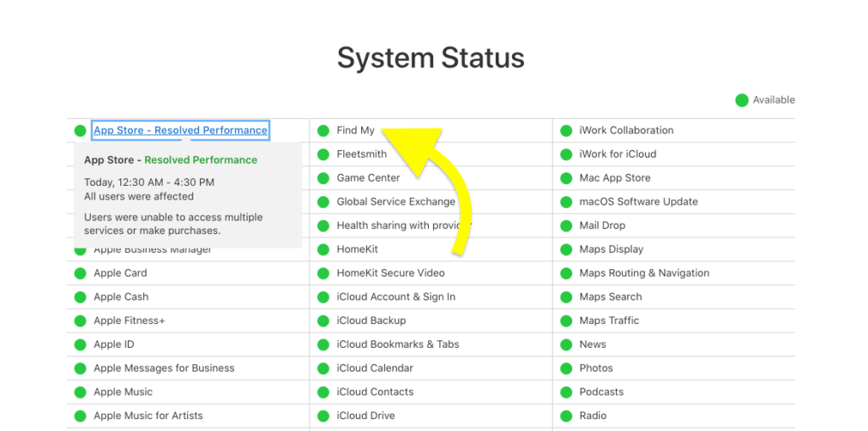Click the status dot beside Mac App Store
This screenshot has width=868, height=431.
pyautogui.click(x=565, y=178)
